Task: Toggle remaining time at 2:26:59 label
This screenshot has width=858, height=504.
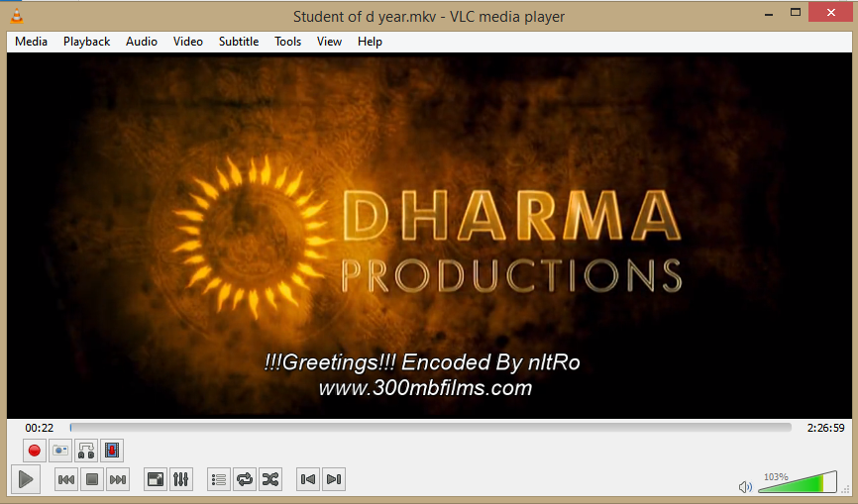Action: pyautogui.click(x=825, y=428)
